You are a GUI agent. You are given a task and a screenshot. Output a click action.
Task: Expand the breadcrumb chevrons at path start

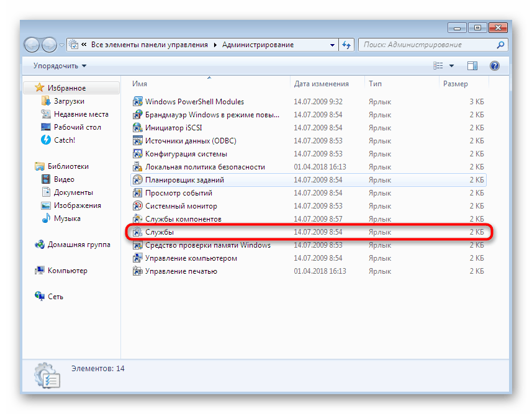[x=84, y=45]
